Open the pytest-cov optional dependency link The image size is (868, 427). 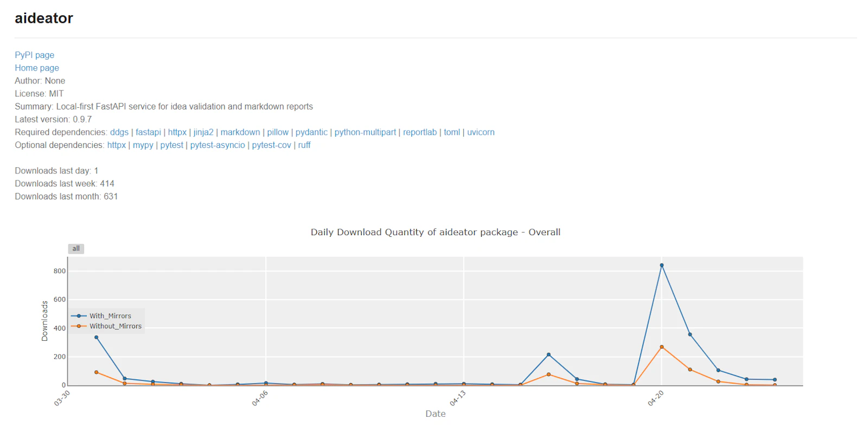pos(271,145)
